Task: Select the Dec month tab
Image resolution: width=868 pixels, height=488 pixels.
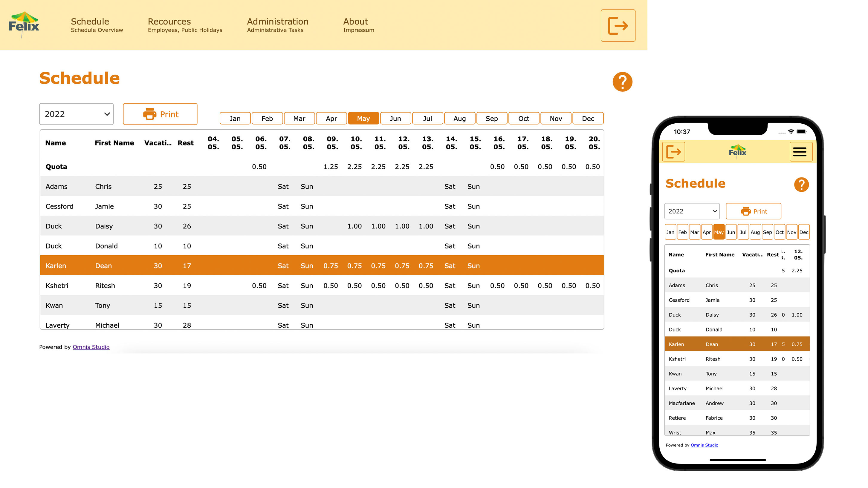Action: [x=588, y=118]
